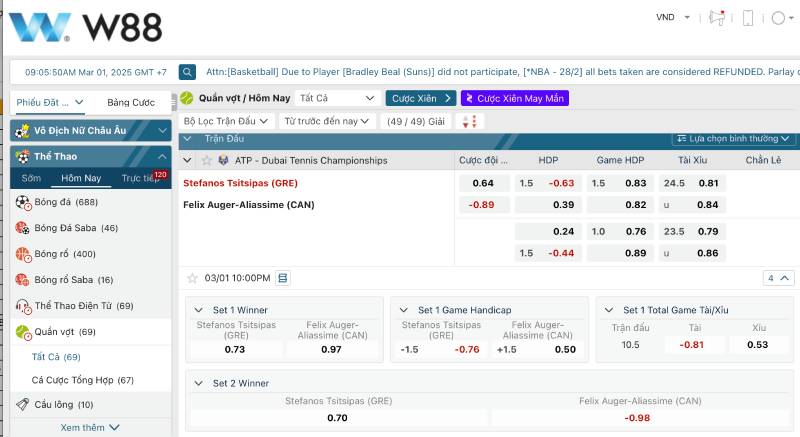Select Bóng Đá Saba (46)
The height and width of the screenshot is (437, 800).
point(90,228)
